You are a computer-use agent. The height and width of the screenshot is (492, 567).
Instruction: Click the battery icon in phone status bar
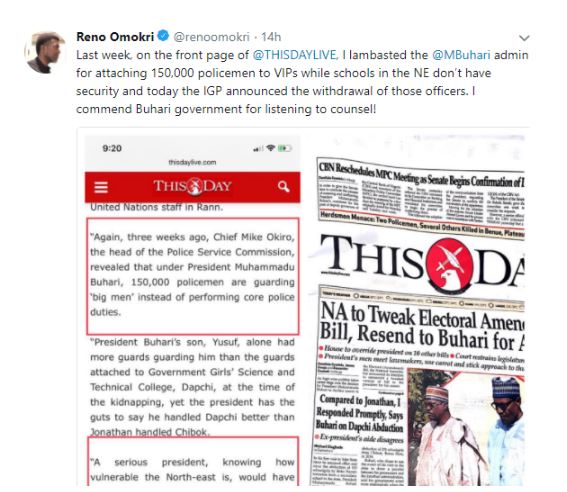[285, 148]
